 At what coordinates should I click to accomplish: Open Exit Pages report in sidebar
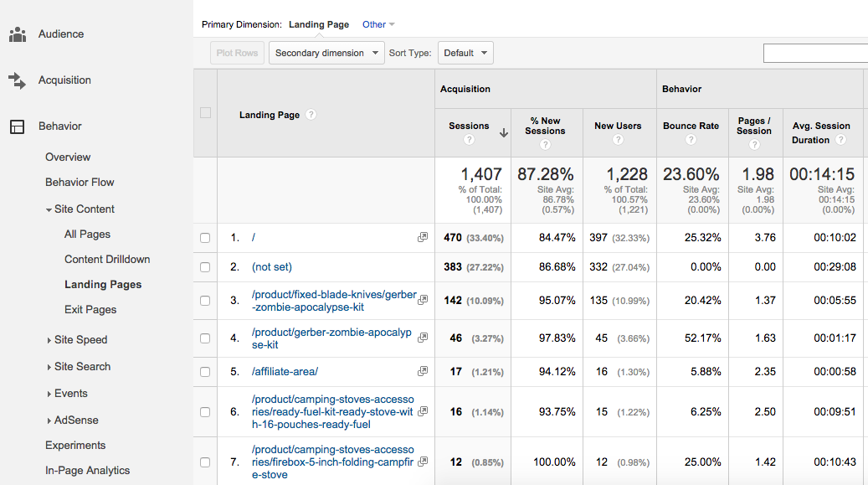pyautogui.click(x=90, y=310)
